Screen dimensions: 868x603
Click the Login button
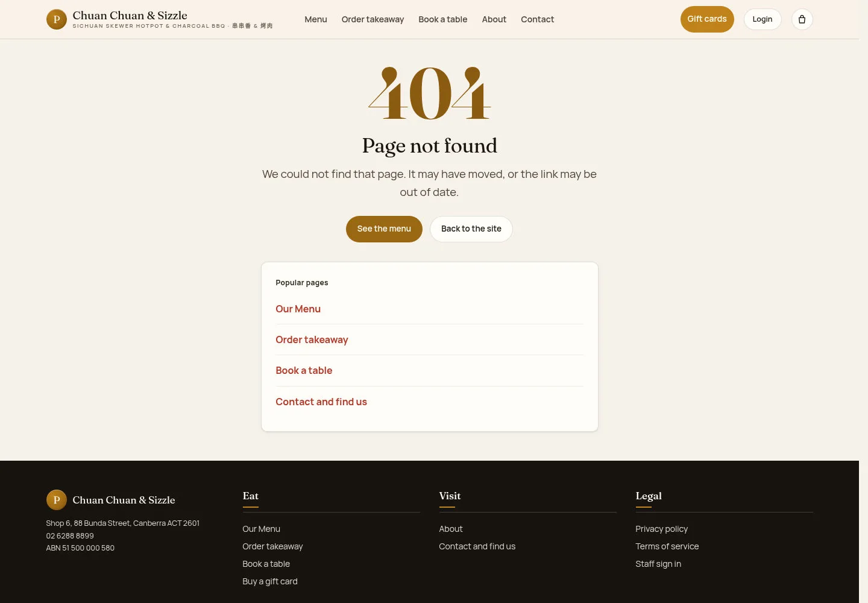[763, 19]
